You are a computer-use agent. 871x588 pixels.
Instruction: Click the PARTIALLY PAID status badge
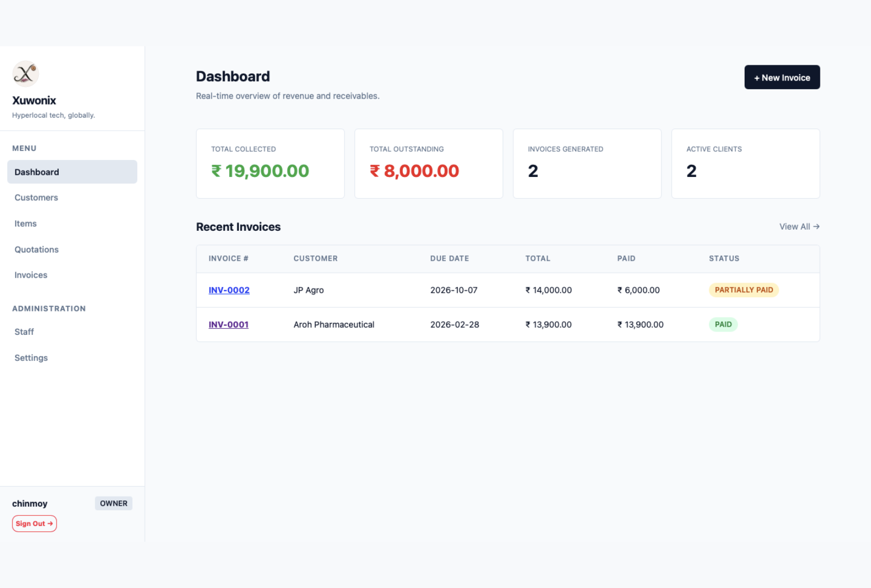(744, 290)
